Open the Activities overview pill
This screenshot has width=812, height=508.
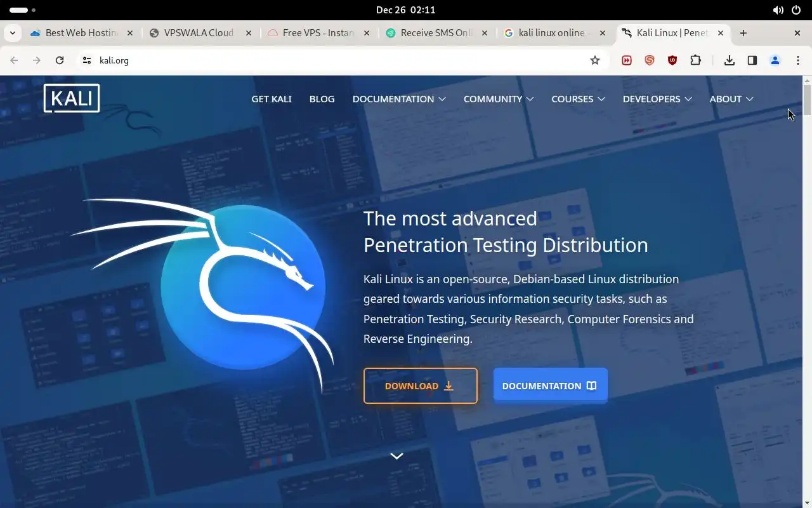pos(23,10)
